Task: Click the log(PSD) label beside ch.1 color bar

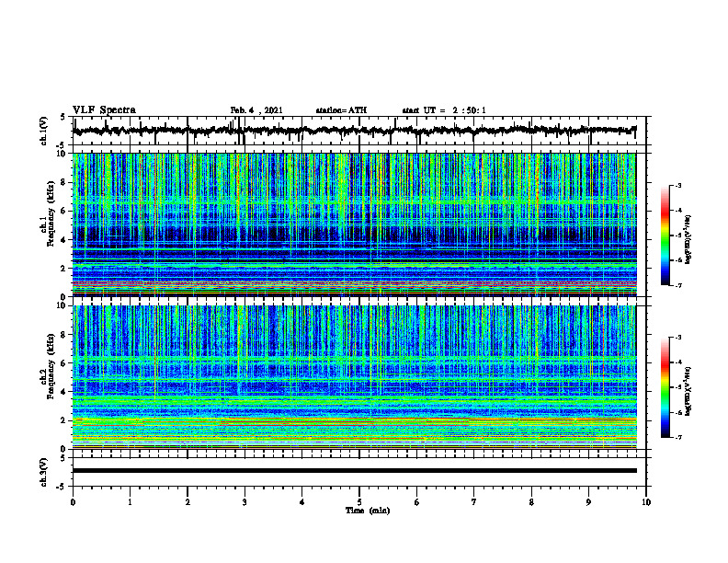Action: click(688, 240)
